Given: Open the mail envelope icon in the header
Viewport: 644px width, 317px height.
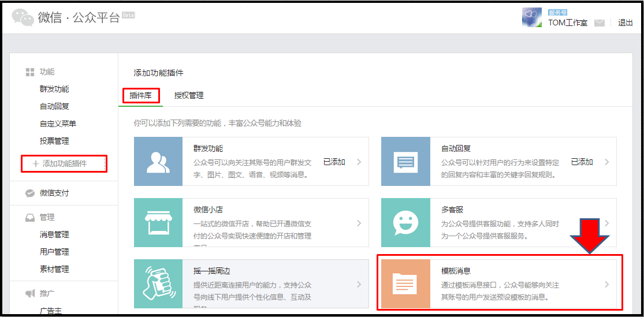Looking at the screenshot, I should pos(600,23).
